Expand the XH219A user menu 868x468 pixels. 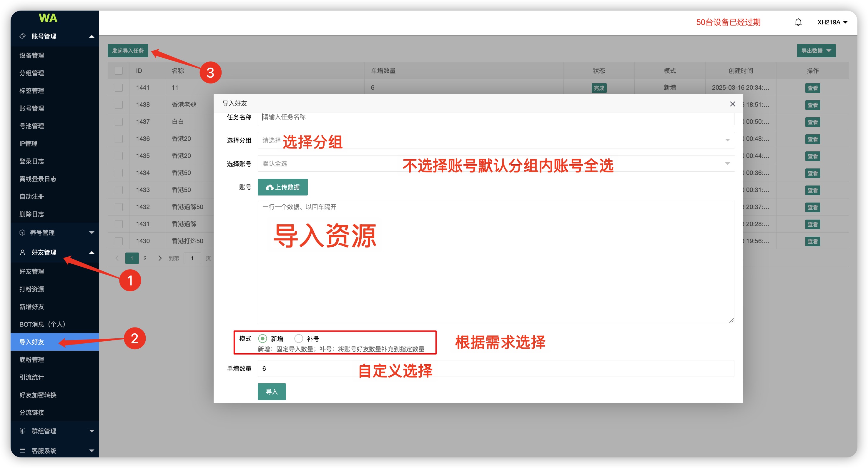pos(832,22)
